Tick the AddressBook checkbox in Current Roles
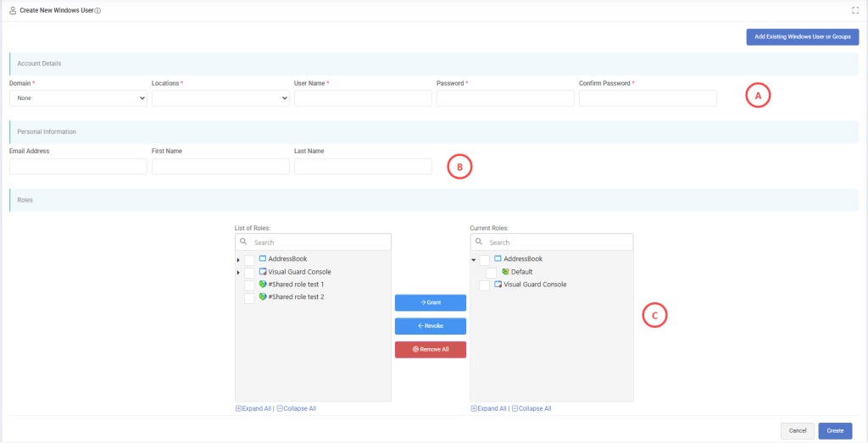The height and width of the screenshot is (443, 868). click(x=484, y=260)
